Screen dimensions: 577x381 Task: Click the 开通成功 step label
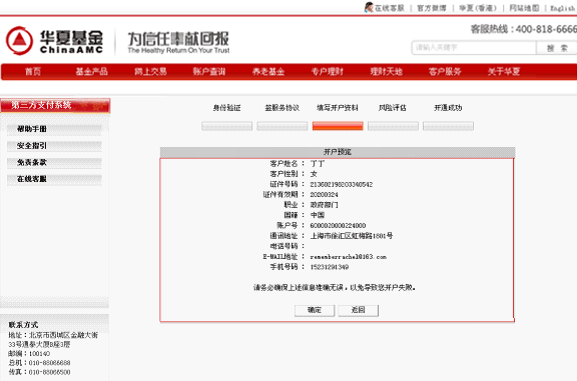(448, 108)
